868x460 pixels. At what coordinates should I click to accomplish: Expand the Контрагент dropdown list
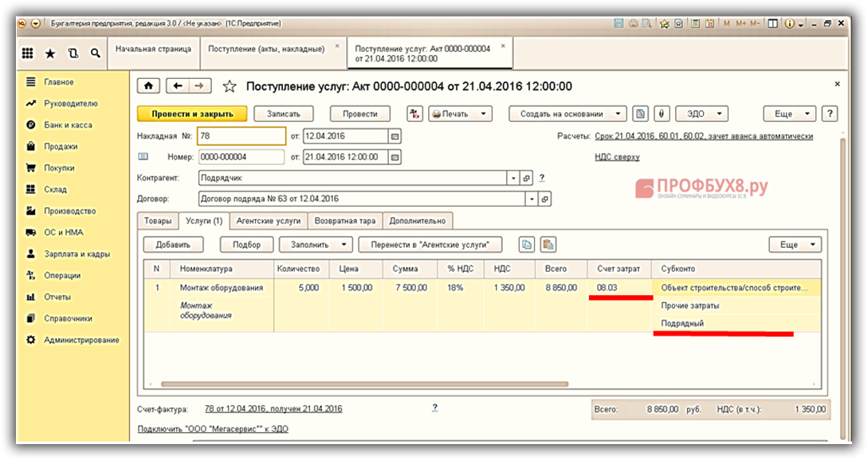(513, 178)
